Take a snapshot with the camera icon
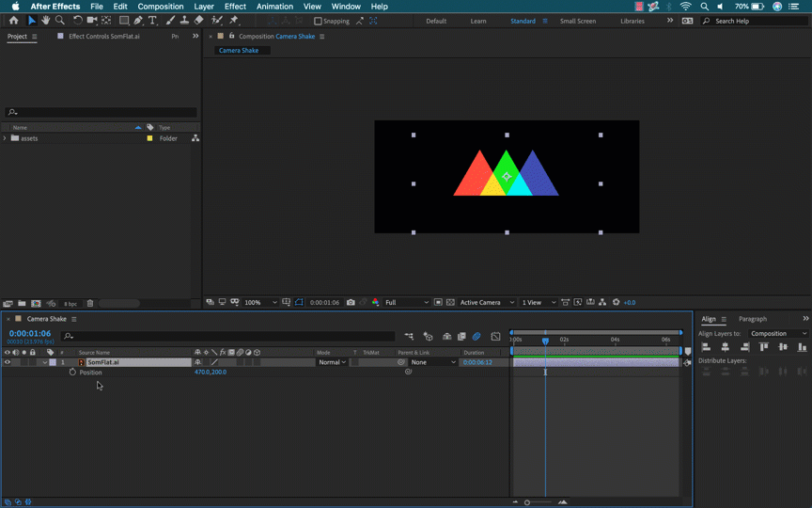 click(x=351, y=302)
